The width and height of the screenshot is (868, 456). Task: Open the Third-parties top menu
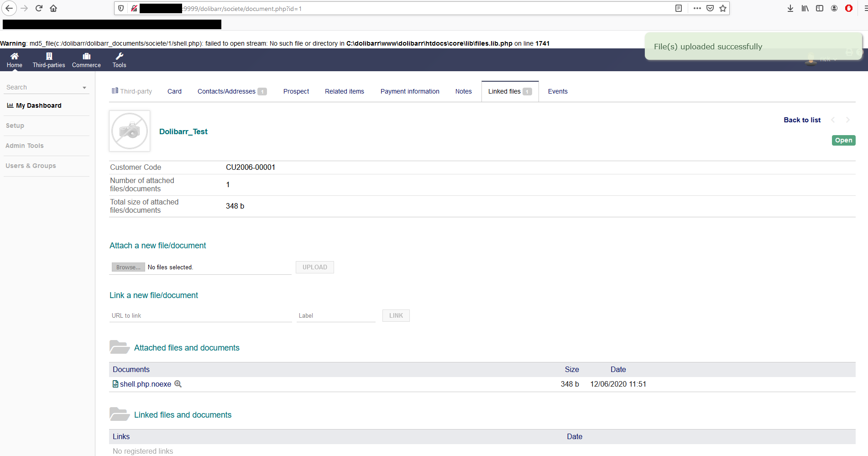coord(49,60)
